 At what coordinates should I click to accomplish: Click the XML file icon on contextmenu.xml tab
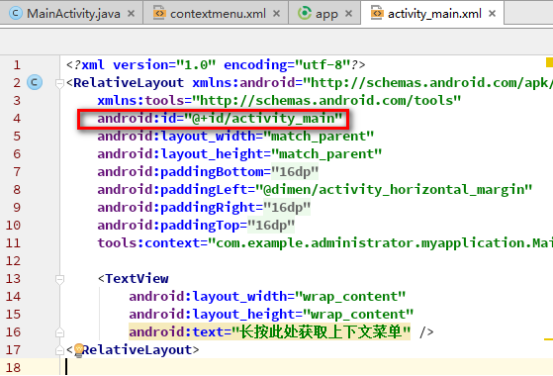pyautogui.click(x=159, y=13)
